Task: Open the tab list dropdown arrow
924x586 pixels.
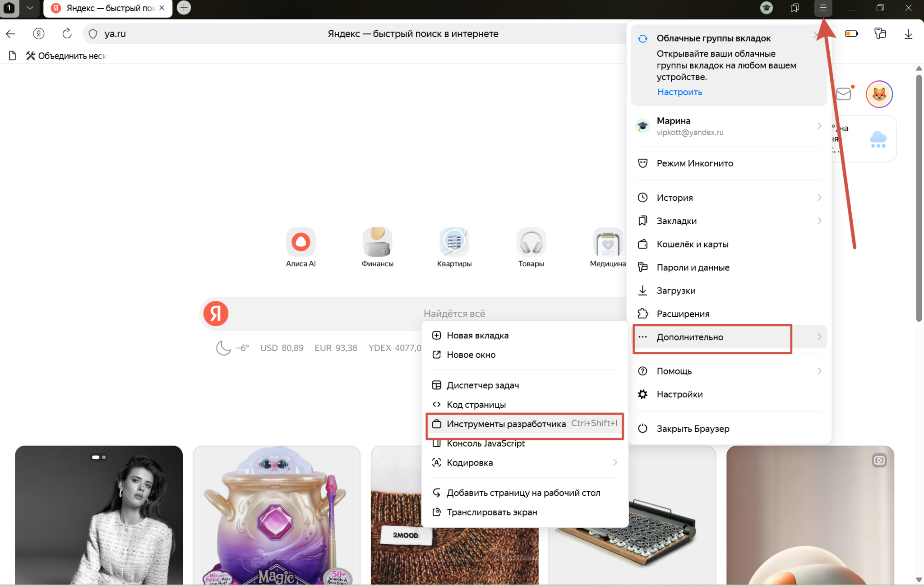Action: point(30,8)
